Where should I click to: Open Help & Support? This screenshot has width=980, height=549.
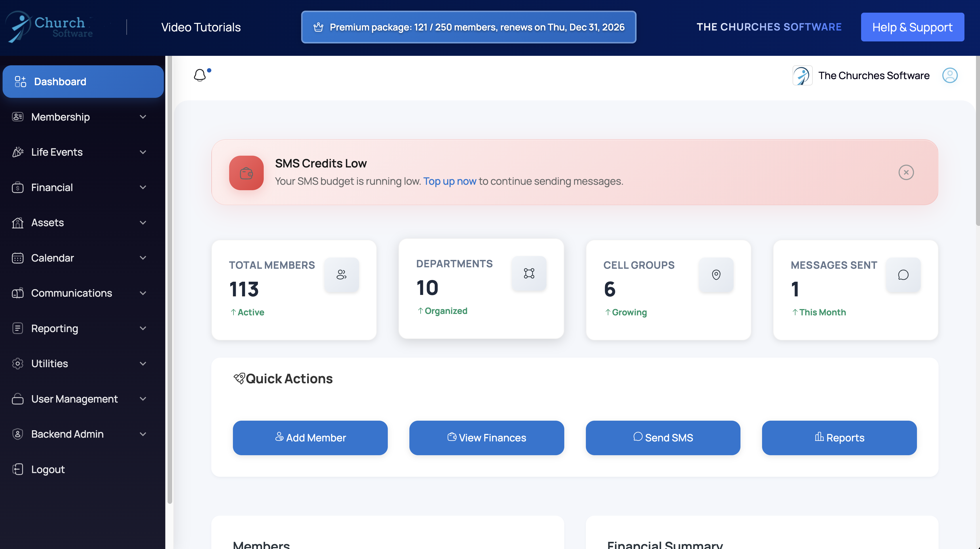[912, 27]
